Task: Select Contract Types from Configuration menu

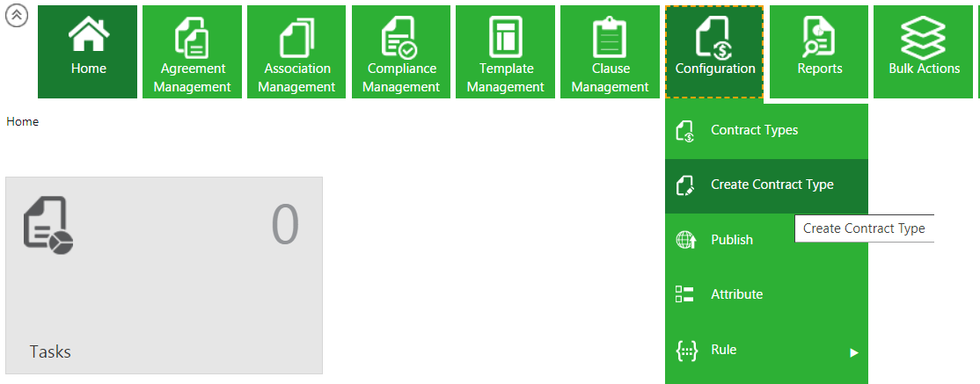Action: tap(754, 130)
